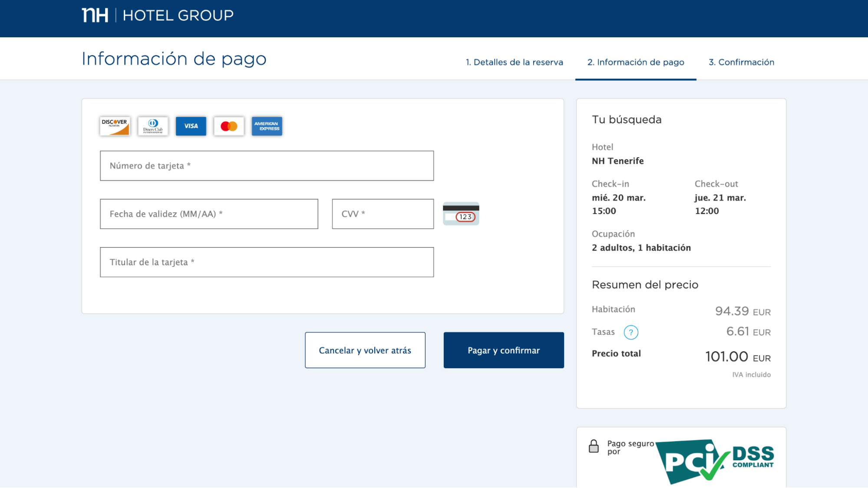Click the hotel name NH Tenerife
This screenshot has height=488, width=868.
coord(618,161)
